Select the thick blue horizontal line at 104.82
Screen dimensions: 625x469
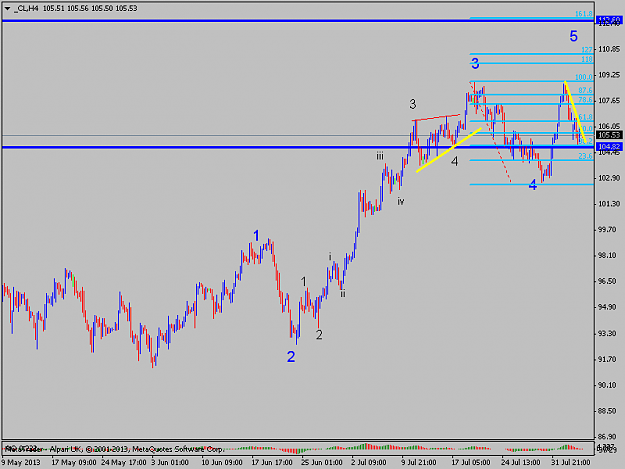pyautogui.click(x=298, y=147)
